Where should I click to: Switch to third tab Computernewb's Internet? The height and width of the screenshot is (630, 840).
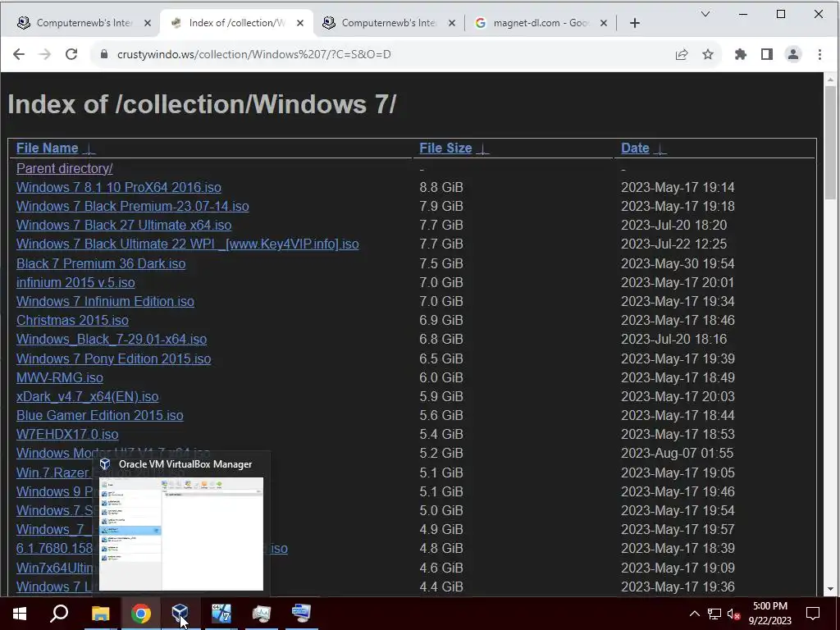(x=388, y=23)
